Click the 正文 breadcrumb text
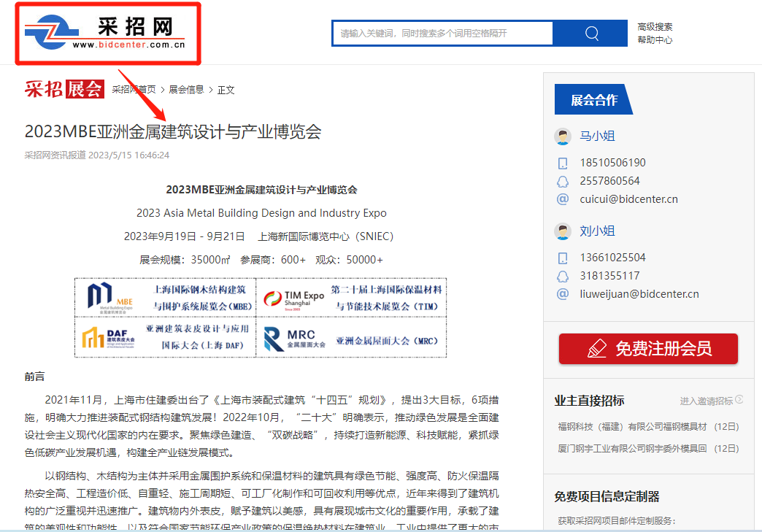762x532 pixels. 226,90
